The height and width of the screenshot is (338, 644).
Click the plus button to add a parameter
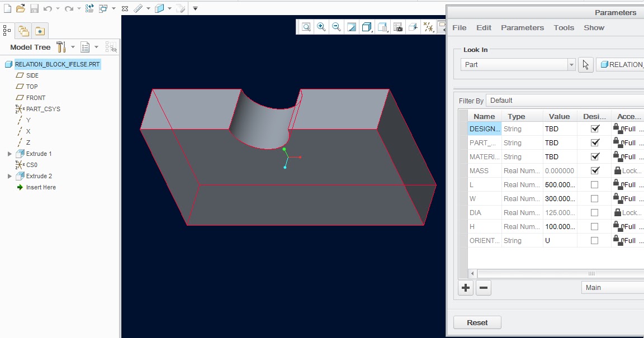coord(466,287)
